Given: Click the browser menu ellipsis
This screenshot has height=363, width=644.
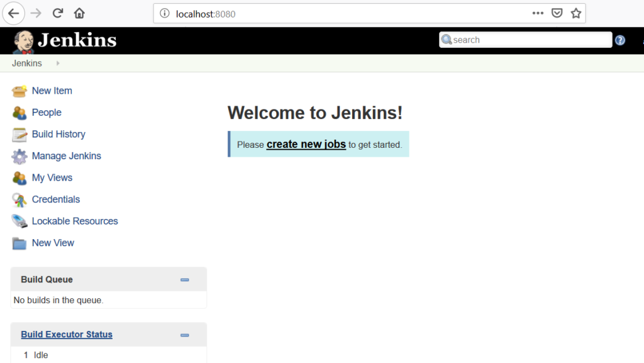Looking at the screenshot, I should 538,13.
